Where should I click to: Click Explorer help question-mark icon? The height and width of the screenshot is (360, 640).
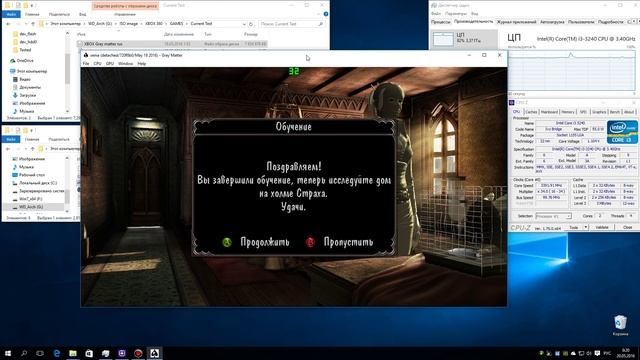click(x=326, y=14)
